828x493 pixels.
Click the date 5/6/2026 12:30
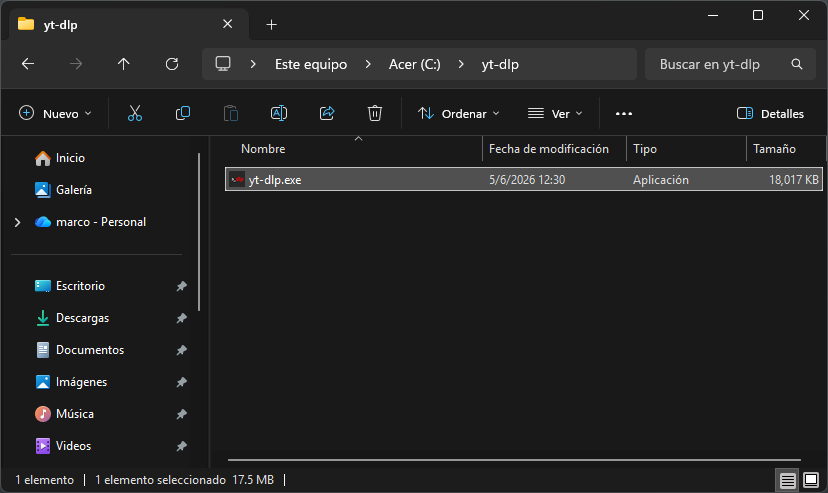click(x=527, y=180)
